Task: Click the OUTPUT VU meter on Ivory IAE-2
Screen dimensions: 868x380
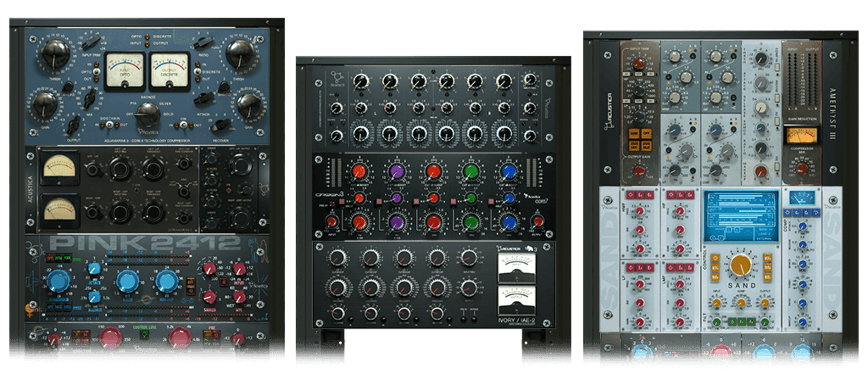Action: coord(516,300)
